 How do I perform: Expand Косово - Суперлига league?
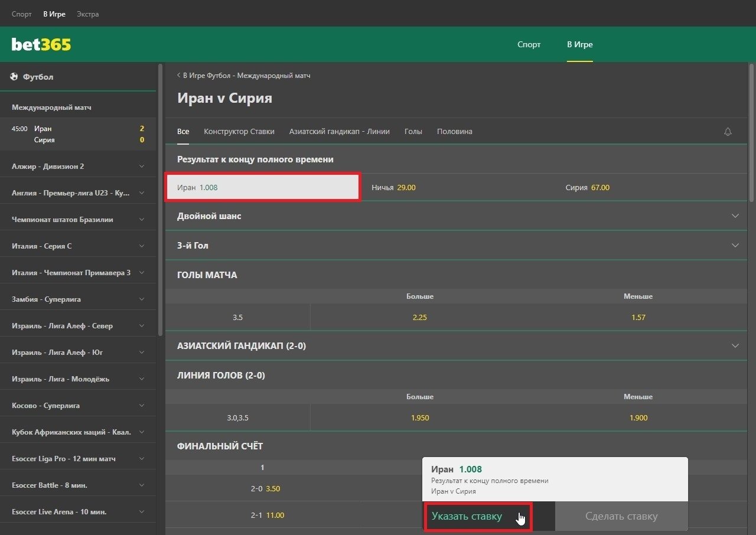pos(141,406)
